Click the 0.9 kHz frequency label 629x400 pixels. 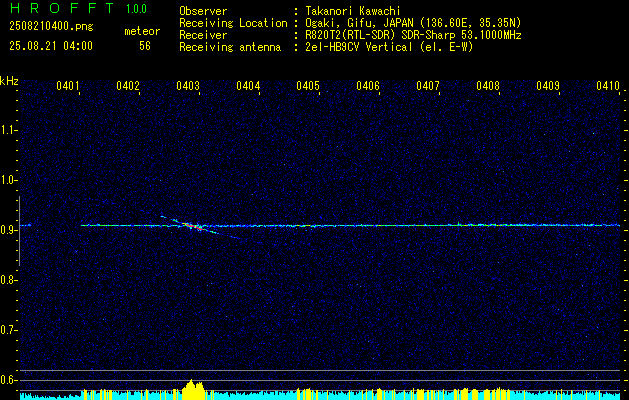[x=8, y=230]
